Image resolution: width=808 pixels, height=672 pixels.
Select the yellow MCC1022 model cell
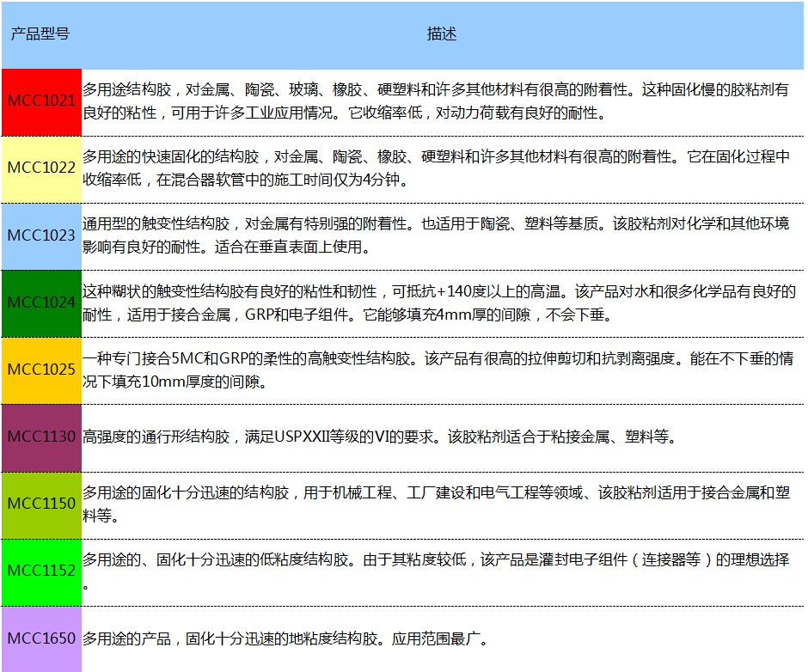(x=41, y=169)
